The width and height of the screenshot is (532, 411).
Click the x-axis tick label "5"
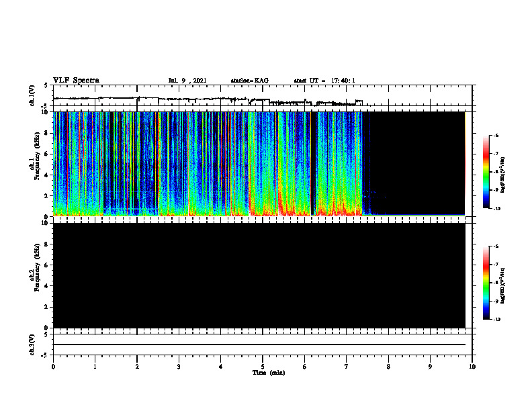[263, 367]
